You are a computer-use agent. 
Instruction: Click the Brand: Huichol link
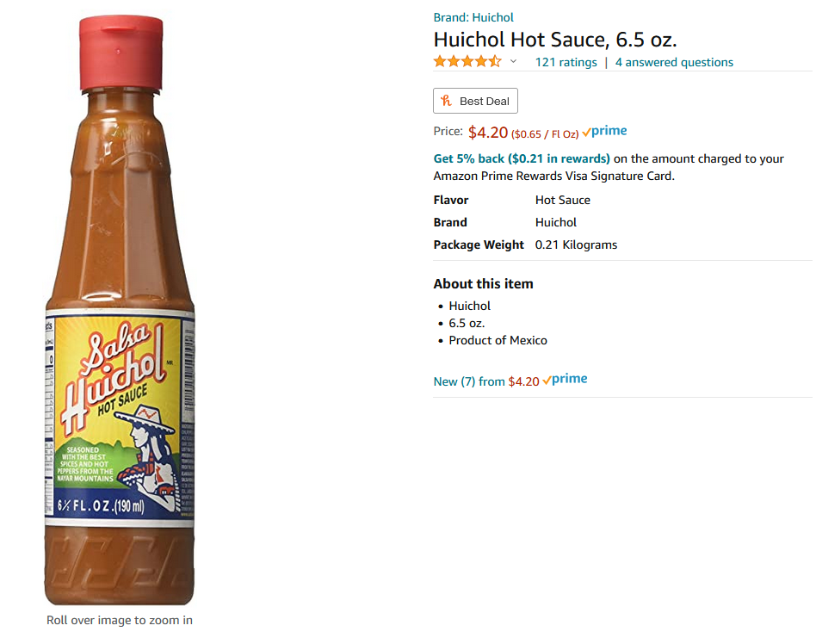(473, 17)
